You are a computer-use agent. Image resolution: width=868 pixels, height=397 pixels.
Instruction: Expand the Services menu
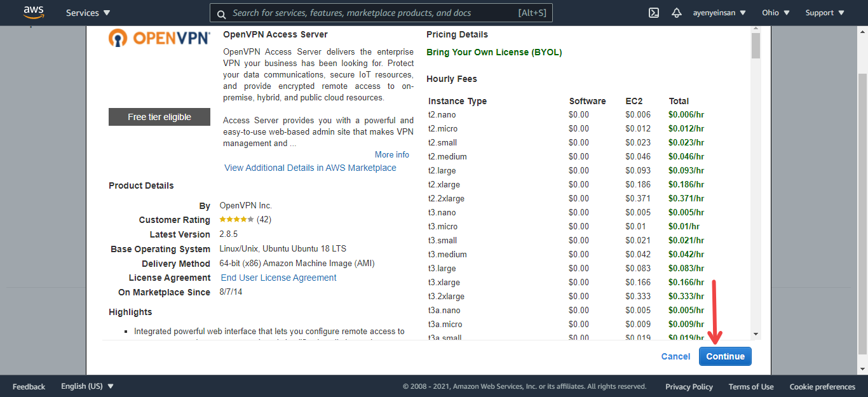[88, 13]
